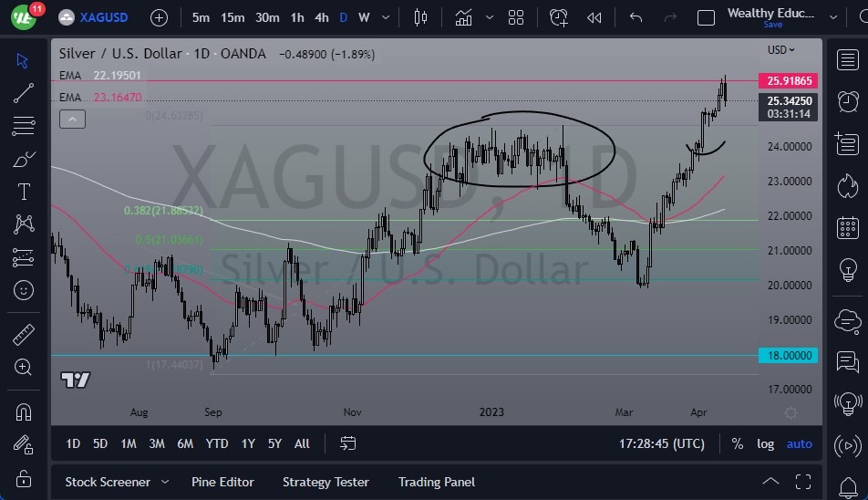This screenshot has width=868, height=500.
Task: Expand the bottom panel chevron
Action: click(770, 481)
